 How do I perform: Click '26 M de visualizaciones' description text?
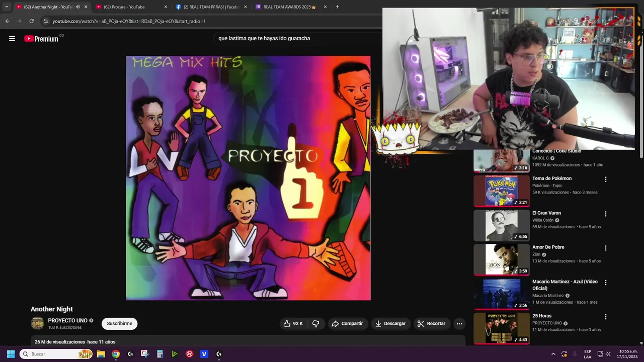[x=60, y=342]
